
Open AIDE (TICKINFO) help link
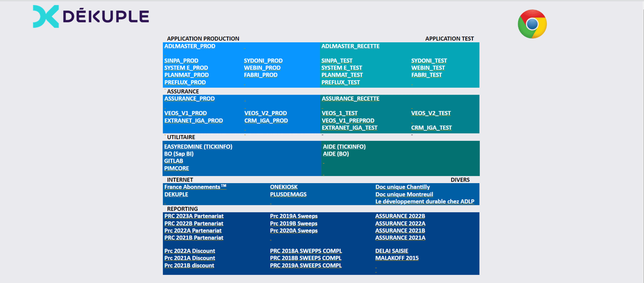click(x=344, y=147)
